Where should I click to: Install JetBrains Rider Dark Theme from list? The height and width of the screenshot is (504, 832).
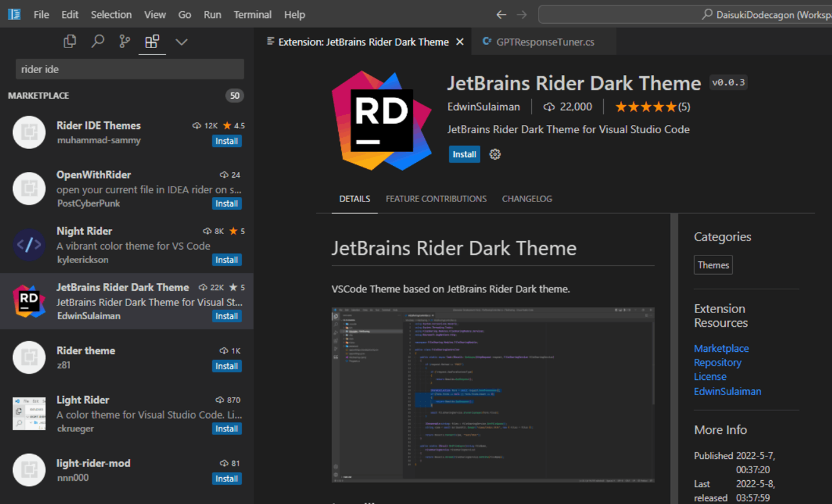(x=227, y=316)
